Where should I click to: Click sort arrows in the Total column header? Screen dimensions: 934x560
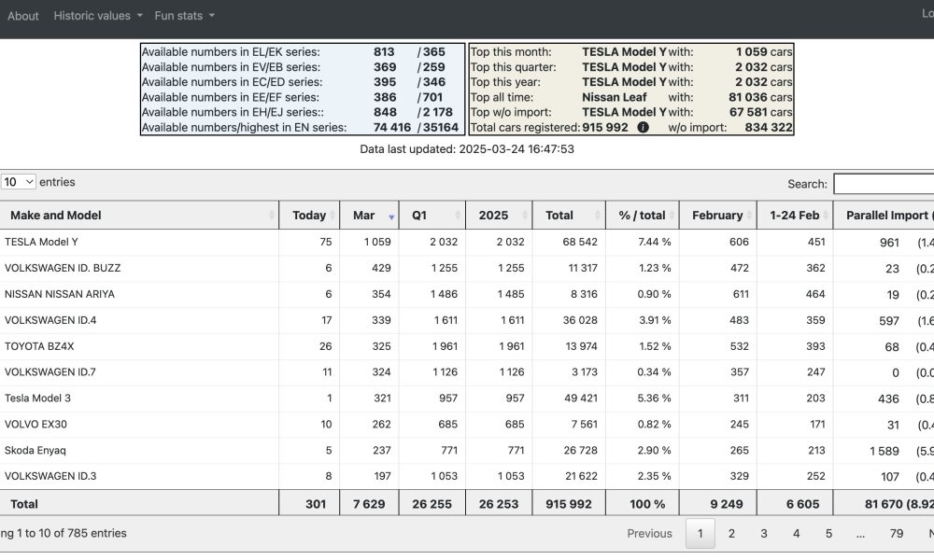point(598,216)
